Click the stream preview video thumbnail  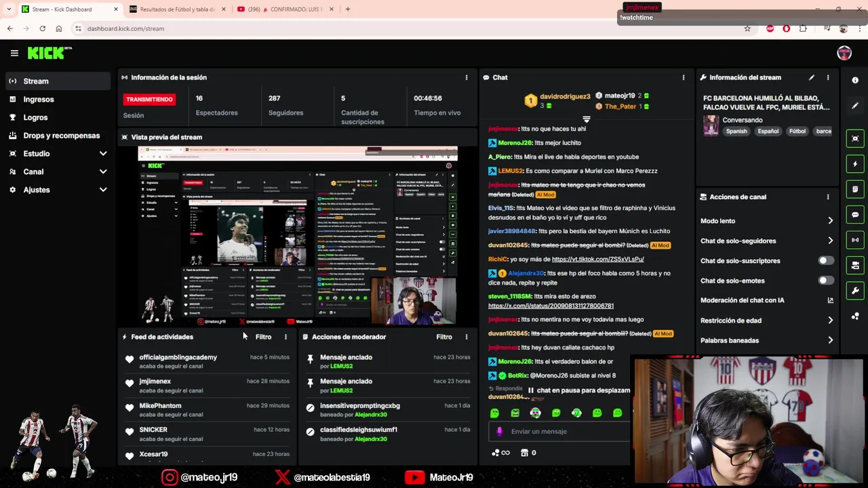298,236
